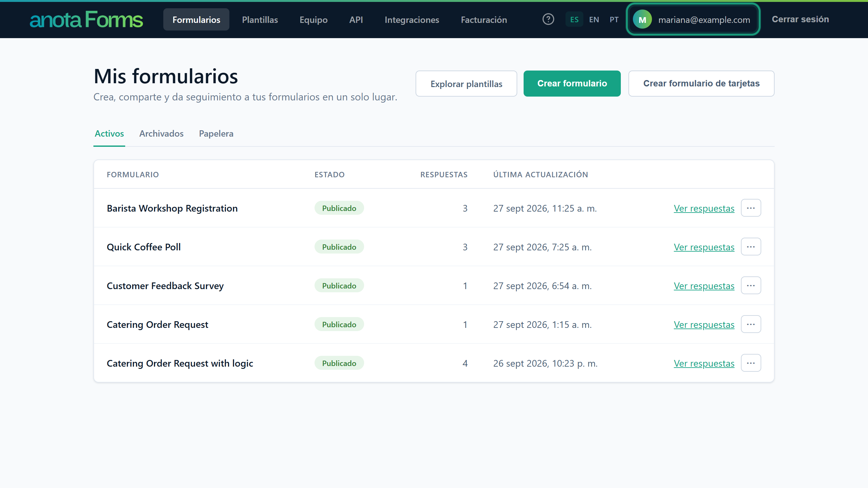
Task: Open the mariana@example.com account menu
Action: 693,20
